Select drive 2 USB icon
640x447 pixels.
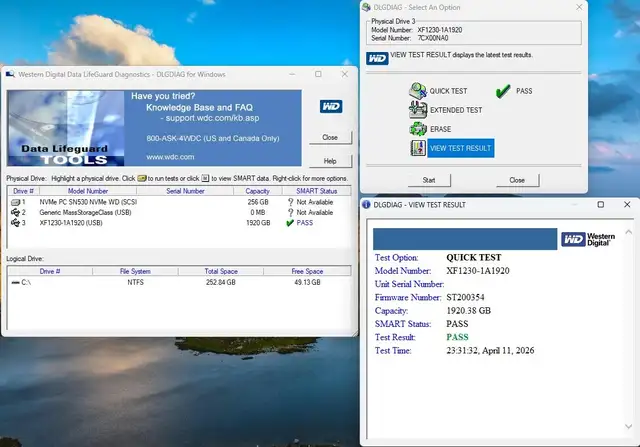16,212
